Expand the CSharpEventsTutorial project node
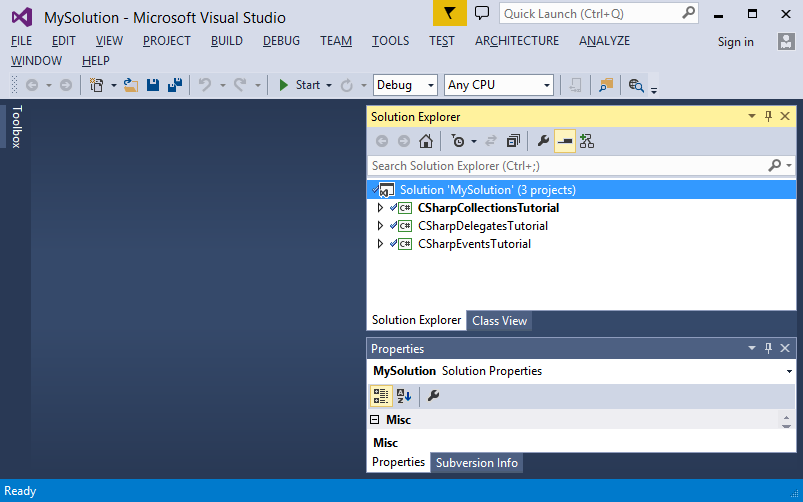This screenshot has height=502, width=803. tap(380, 244)
